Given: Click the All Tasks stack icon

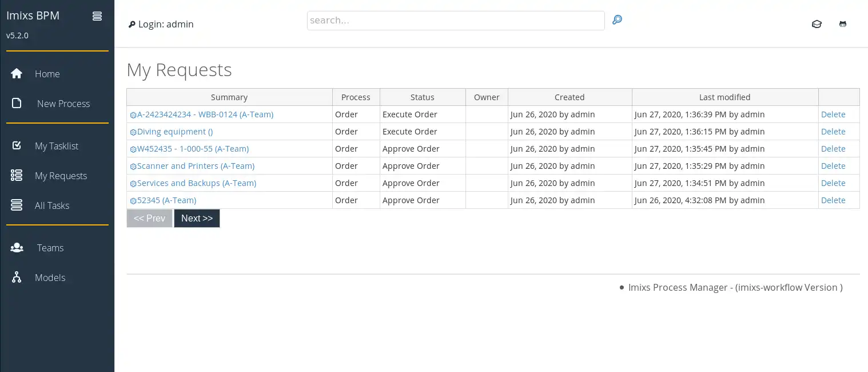Looking at the screenshot, I should (x=17, y=205).
